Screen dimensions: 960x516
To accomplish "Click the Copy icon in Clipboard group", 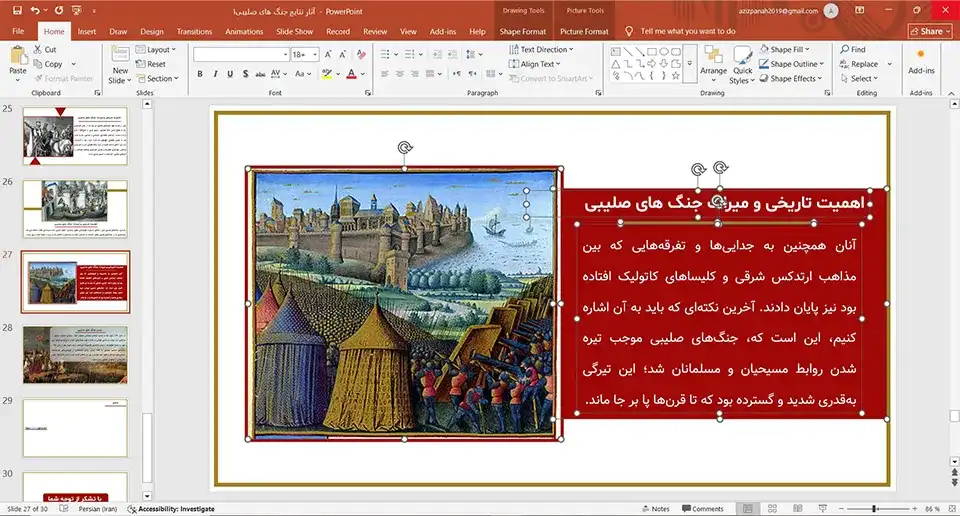I will [x=38, y=64].
